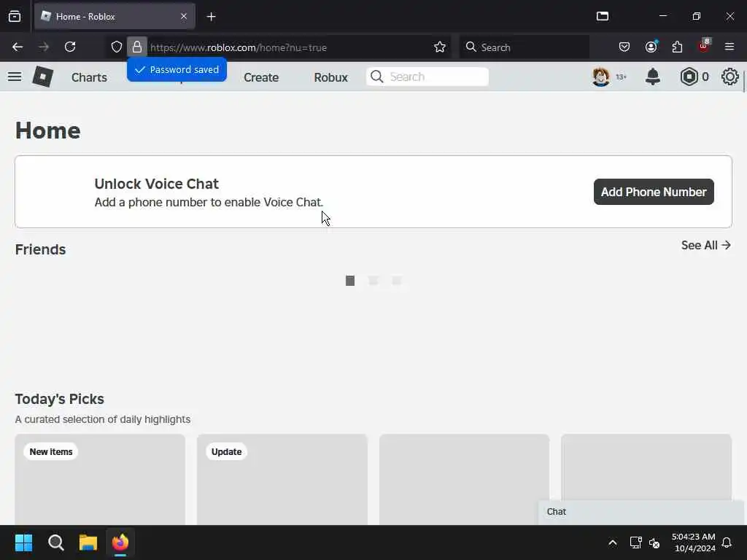Click the Today's Picks heading
747x560 pixels.
(x=59, y=399)
